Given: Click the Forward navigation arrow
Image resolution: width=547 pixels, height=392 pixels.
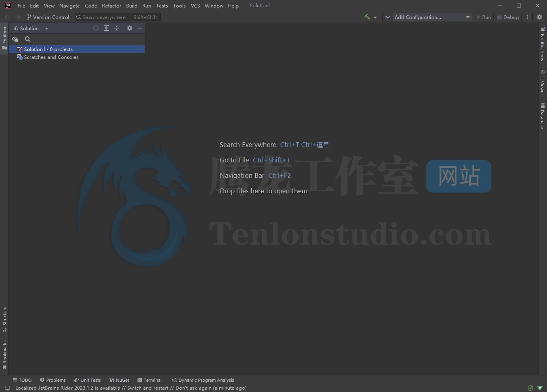Looking at the screenshot, I should point(18,17).
